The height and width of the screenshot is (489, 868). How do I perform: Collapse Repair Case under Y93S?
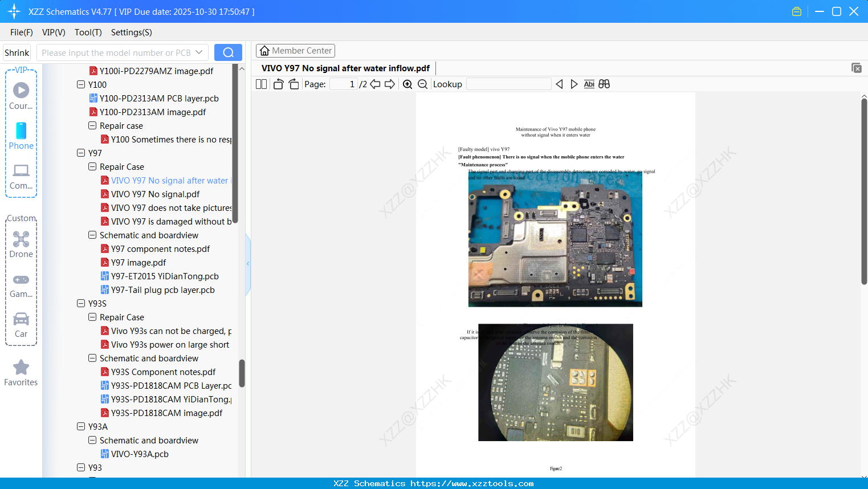pos(92,317)
